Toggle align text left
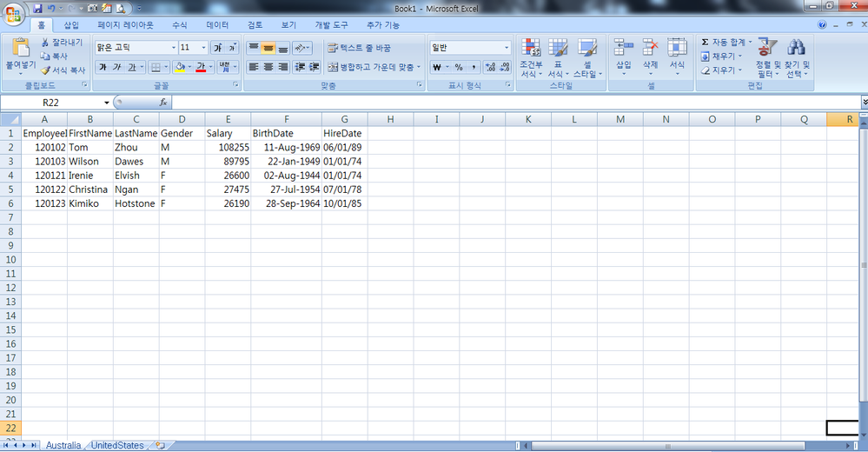This screenshot has height=452, width=868. (254, 67)
